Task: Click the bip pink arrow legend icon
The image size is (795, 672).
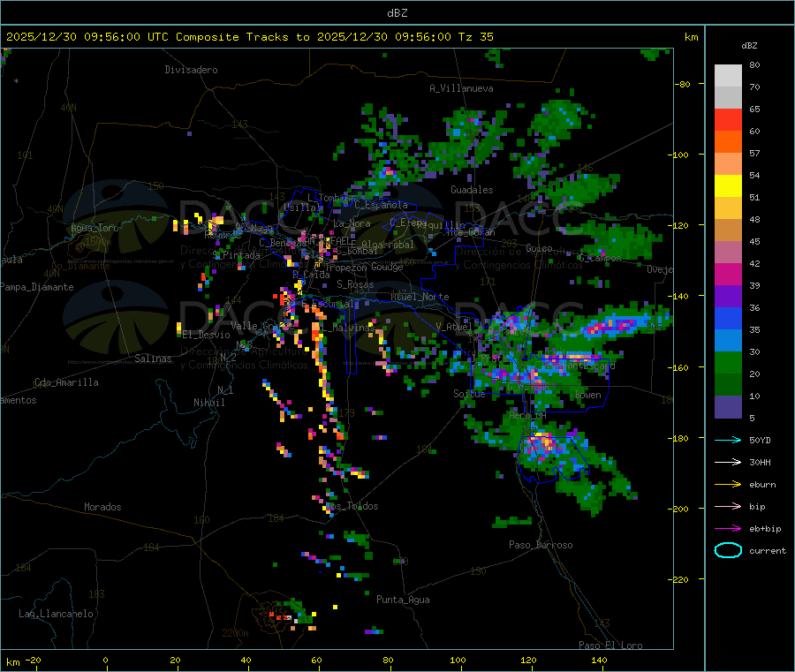Action: (728, 506)
